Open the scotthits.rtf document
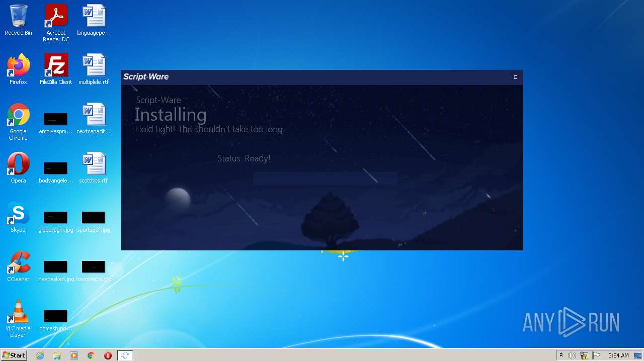Viewport: 644px width, 362px height. (94, 168)
